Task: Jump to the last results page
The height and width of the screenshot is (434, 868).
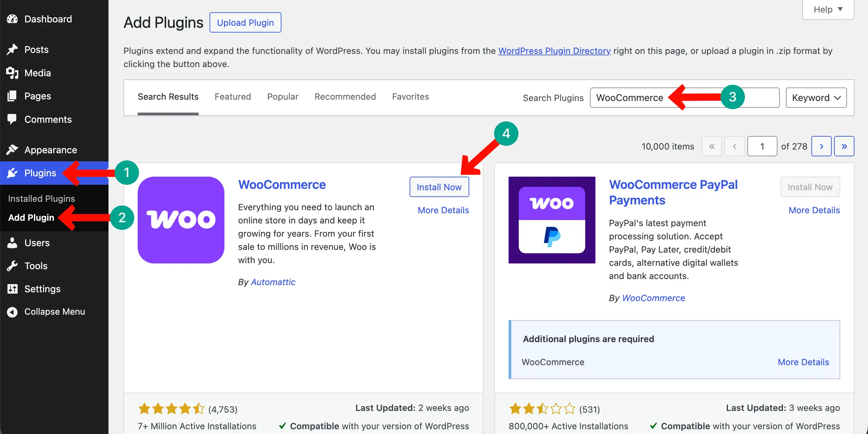Action: [844, 146]
